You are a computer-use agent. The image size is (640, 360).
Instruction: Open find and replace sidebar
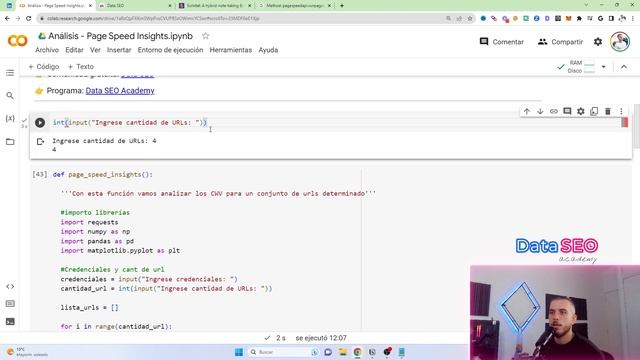coord(10,96)
